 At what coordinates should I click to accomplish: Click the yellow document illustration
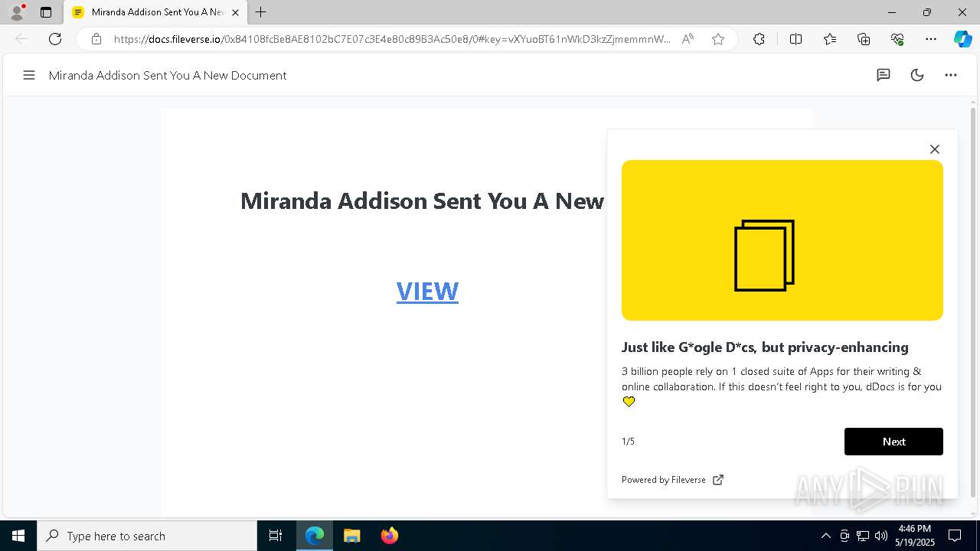(782, 240)
